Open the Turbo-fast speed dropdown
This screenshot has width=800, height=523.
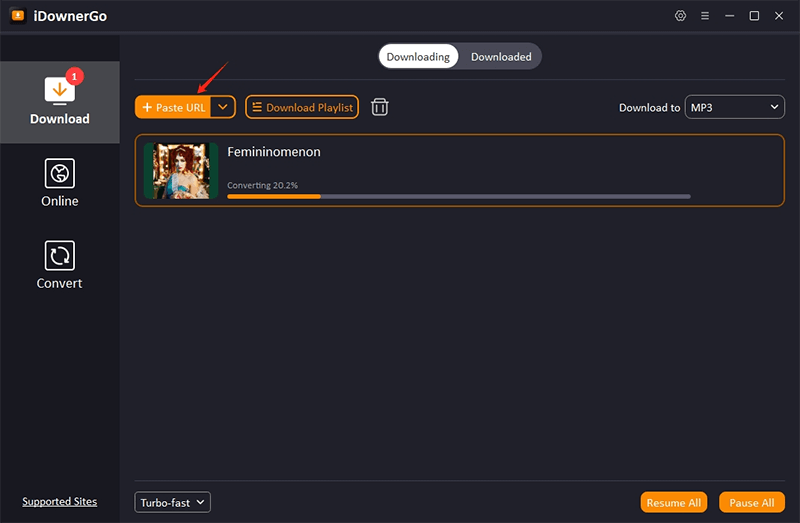(x=172, y=502)
